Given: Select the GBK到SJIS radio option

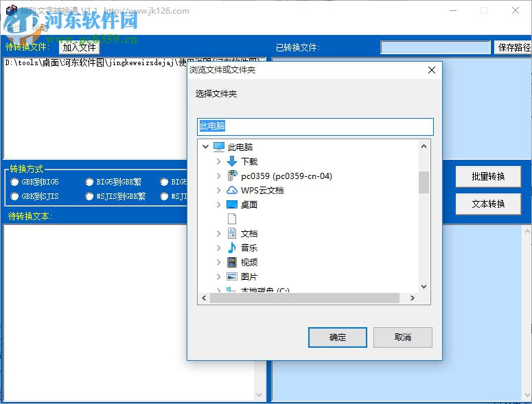Looking at the screenshot, I should [x=14, y=196].
